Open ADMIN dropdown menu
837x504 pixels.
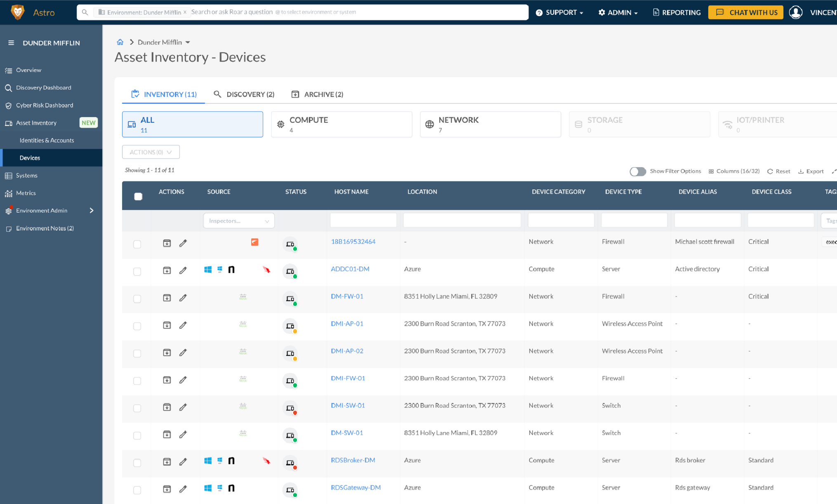tap(618, 12)
